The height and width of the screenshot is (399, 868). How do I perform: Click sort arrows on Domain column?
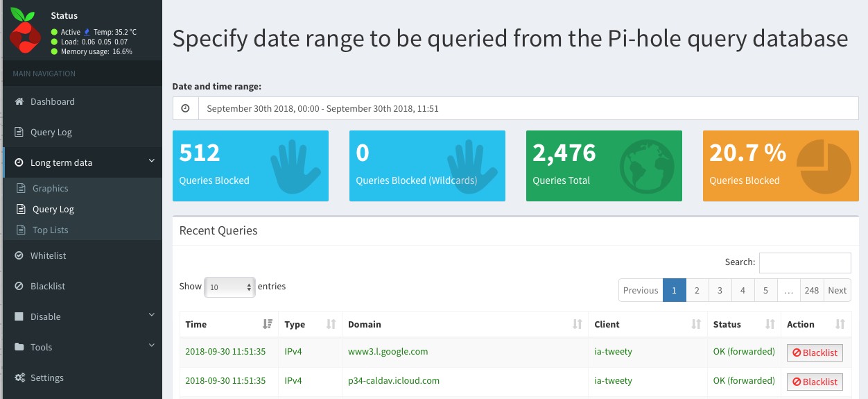(577, 324)
